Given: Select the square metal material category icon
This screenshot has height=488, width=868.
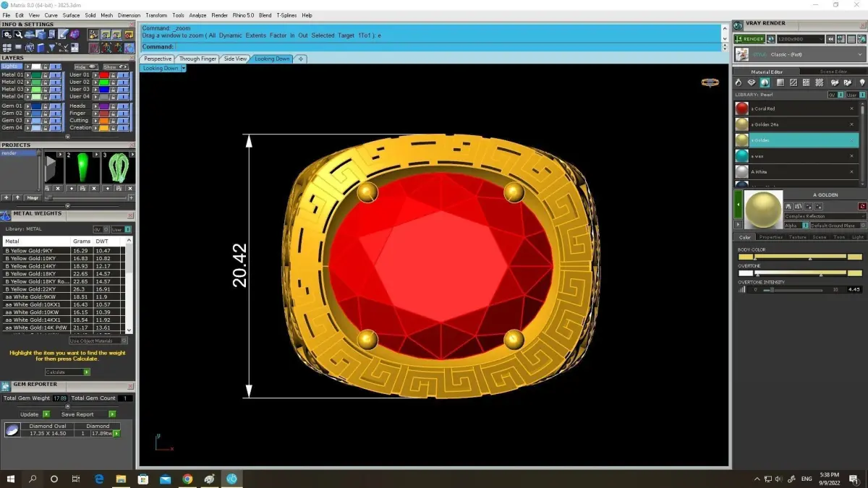Looking at the screenshot, I should (780, 82).
